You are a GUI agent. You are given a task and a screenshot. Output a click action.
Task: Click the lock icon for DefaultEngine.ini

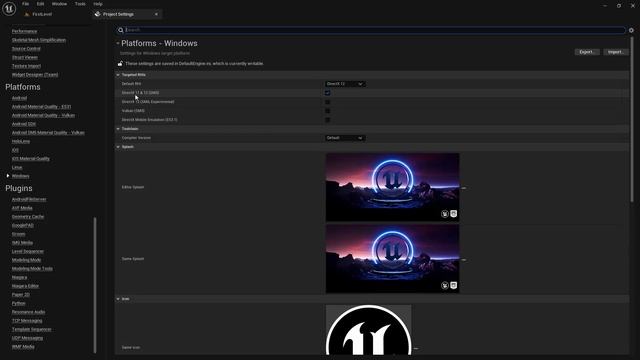tap(120, 63)
